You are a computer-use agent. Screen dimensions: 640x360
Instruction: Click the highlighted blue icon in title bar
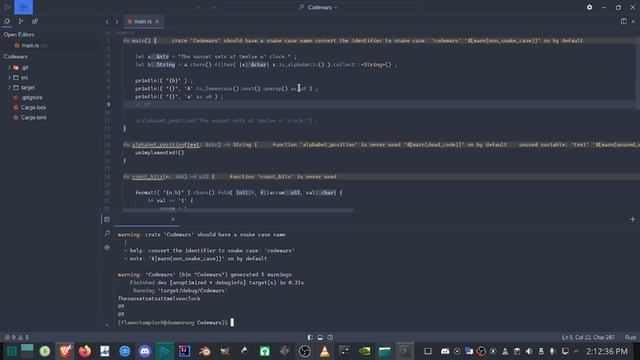click(24, 7)
